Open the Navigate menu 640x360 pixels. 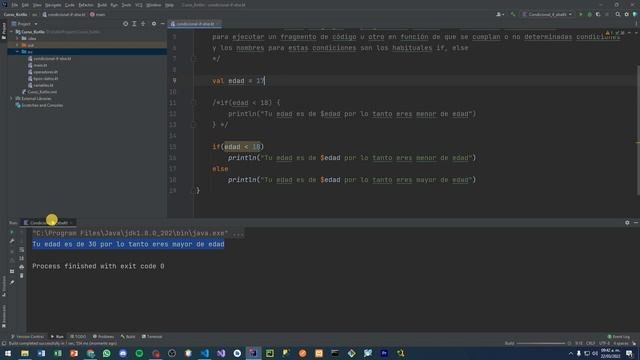click(x=53, y=5)
